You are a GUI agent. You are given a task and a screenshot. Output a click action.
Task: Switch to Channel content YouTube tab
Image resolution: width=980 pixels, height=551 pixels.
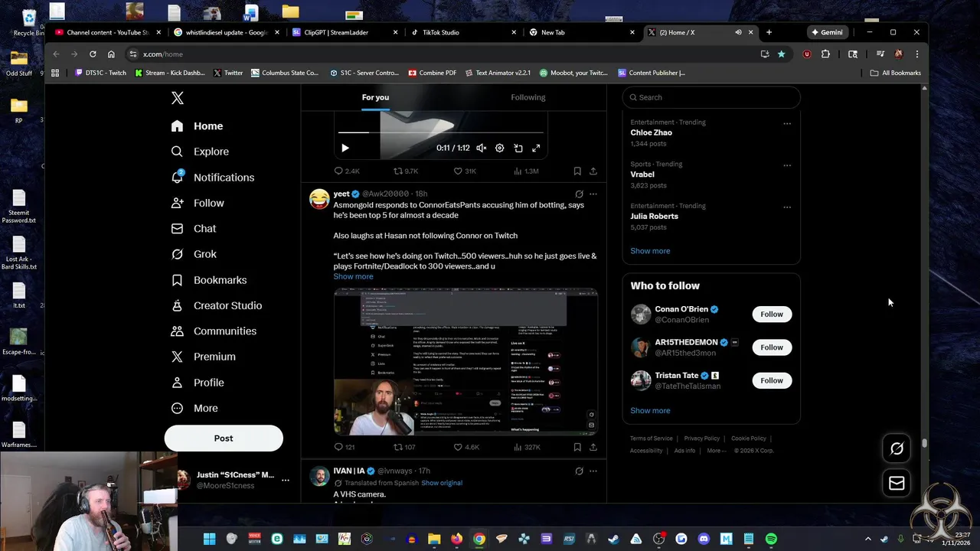[108, 32]
